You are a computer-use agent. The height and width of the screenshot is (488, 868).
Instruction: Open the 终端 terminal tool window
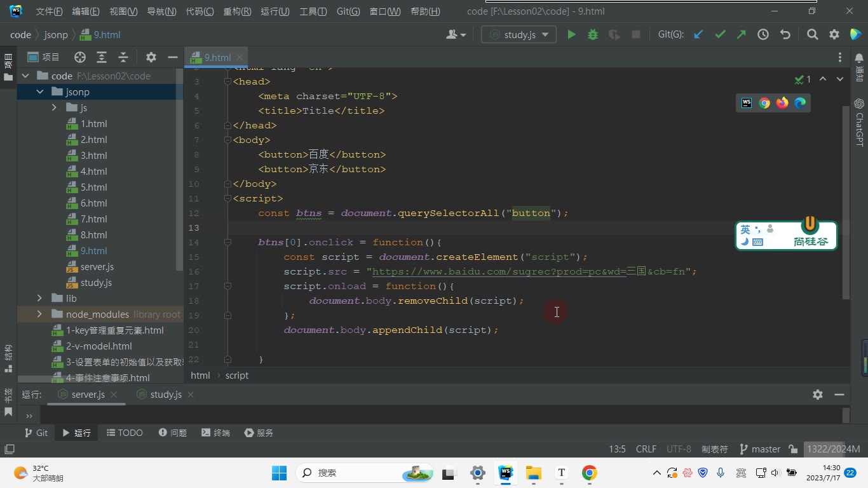pyautogui.click(x=215, y=433)
